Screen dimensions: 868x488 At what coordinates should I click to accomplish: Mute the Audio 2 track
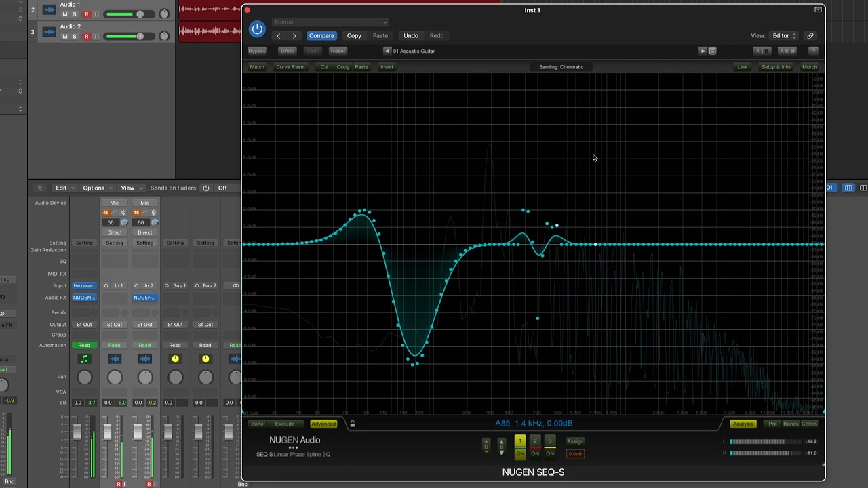coord(65,36)
